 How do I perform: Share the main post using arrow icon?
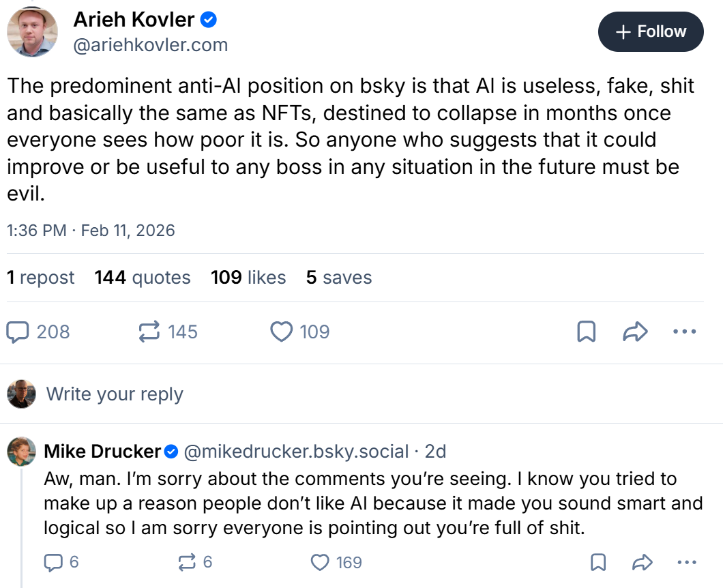(634, 332)
